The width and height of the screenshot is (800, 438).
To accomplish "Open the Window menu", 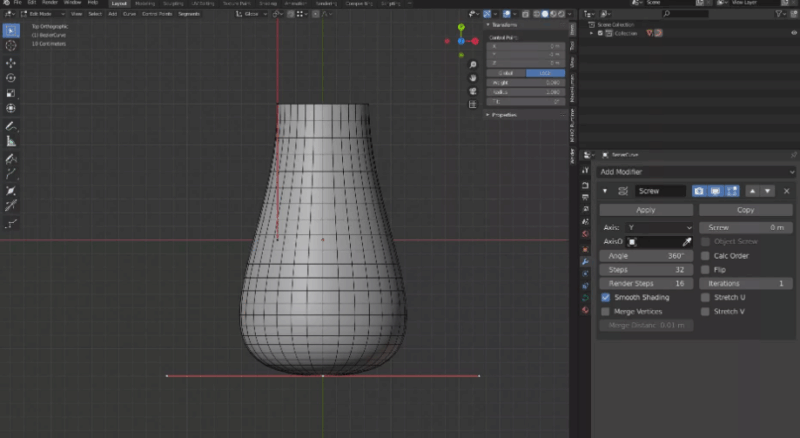I will coord(72,3).
